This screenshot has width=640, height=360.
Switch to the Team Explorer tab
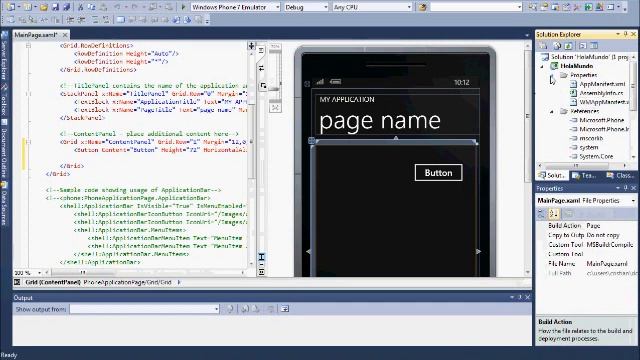584,176
